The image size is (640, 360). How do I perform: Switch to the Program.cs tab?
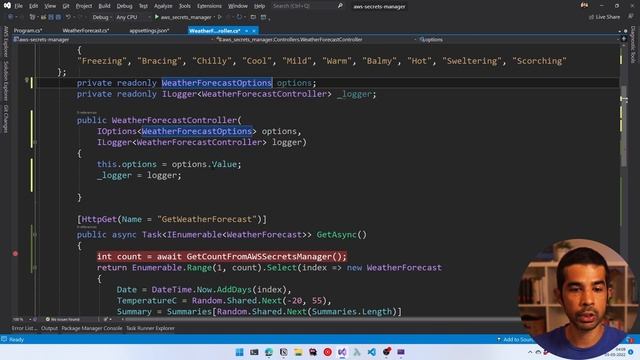28,31
